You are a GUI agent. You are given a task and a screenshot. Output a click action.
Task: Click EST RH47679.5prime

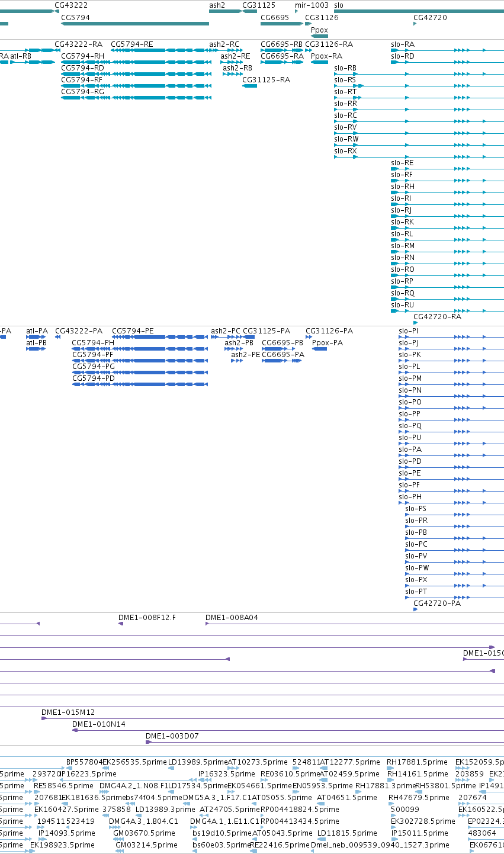point(419,798)
